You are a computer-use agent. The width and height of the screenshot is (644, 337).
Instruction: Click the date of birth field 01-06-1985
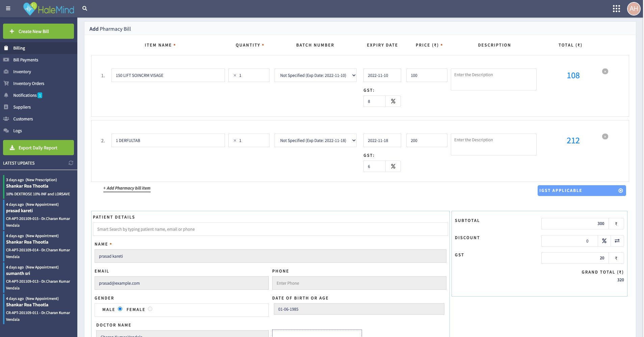click(x=359, y=309)
